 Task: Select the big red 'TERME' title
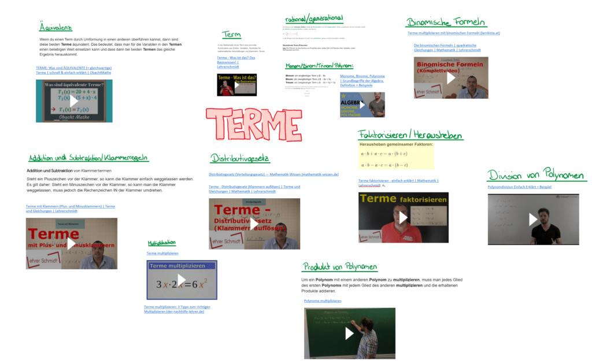click(254, 124)
